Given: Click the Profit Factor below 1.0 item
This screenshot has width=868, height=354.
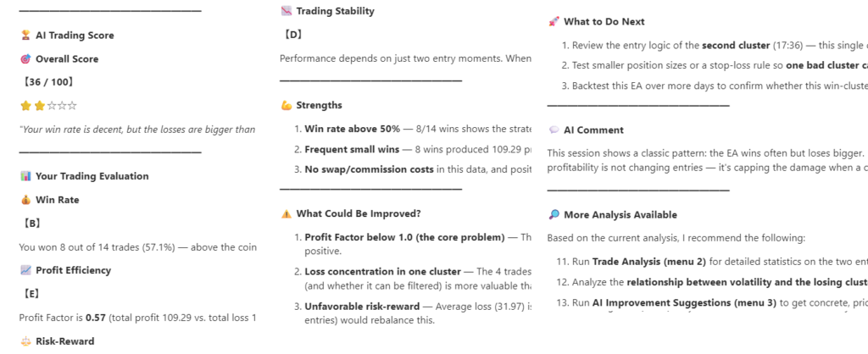Looking at the screenshot, I should click(x=404, y=237).
